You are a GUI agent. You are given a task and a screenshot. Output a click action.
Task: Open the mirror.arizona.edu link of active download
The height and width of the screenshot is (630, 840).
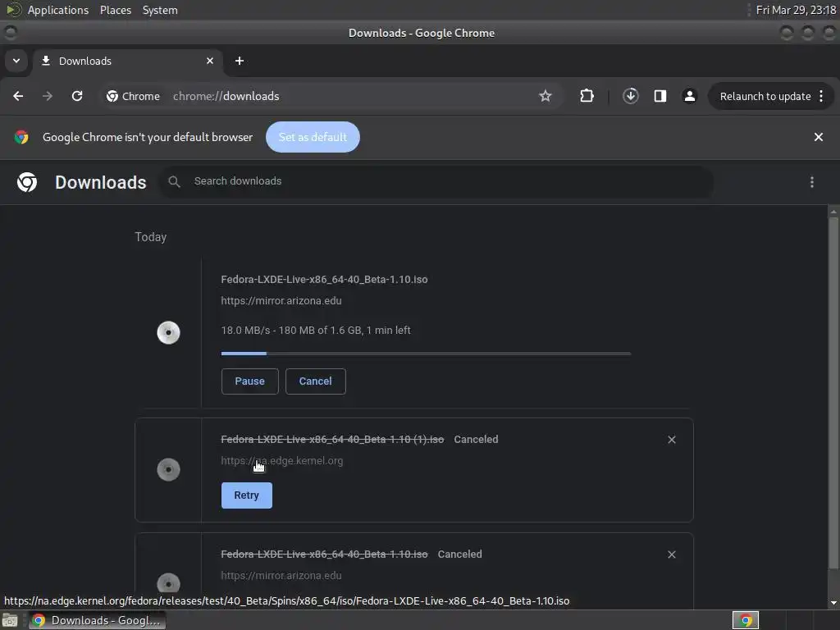(281, 301)
